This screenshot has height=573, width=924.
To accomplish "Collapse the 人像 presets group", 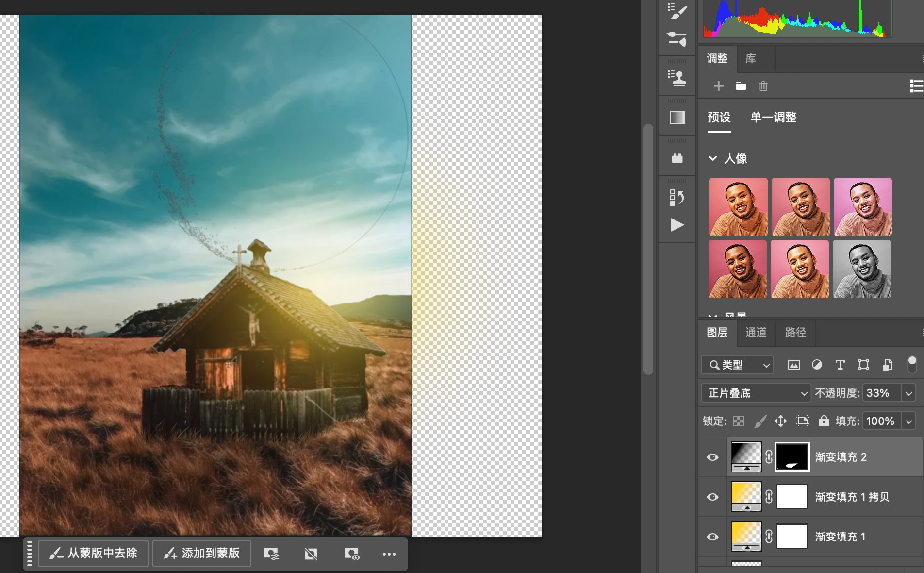I will tap(712, 158).
